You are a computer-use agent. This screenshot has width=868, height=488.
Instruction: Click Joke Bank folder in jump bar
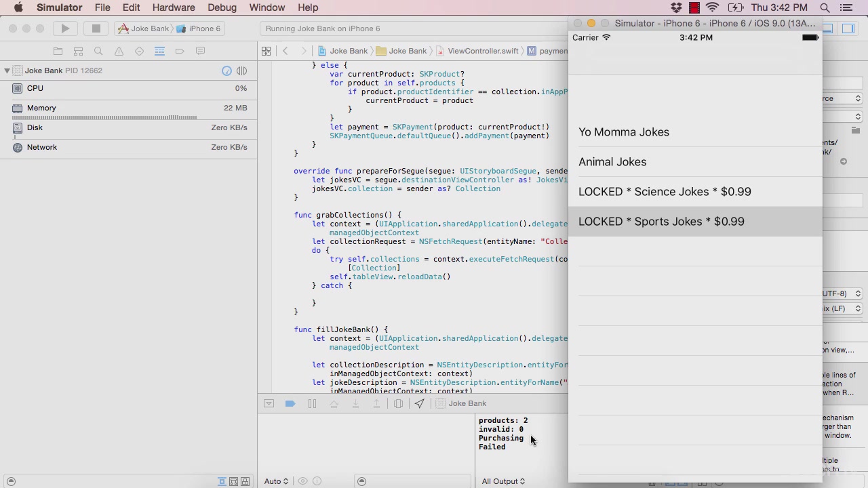coord(401,51)
